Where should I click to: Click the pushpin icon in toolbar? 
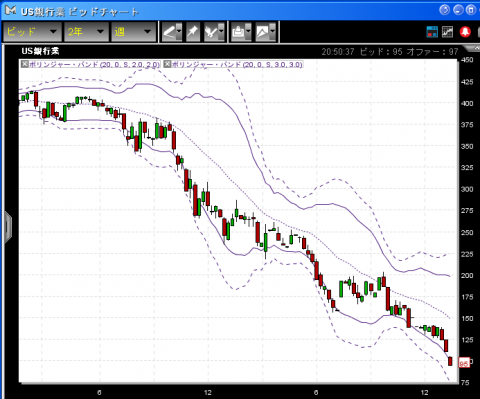193,32
